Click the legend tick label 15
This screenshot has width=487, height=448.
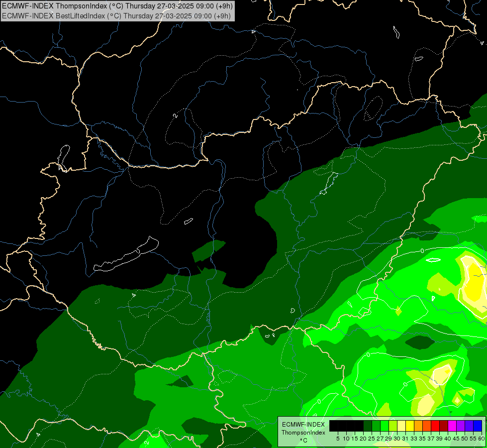pyautogui.click(x=355, y=439)
